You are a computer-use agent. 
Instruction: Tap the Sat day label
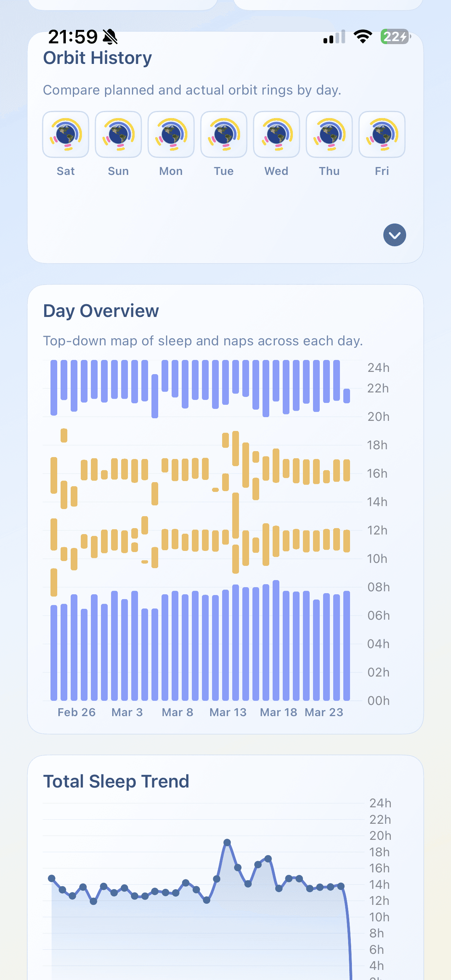tap(65, 171)
